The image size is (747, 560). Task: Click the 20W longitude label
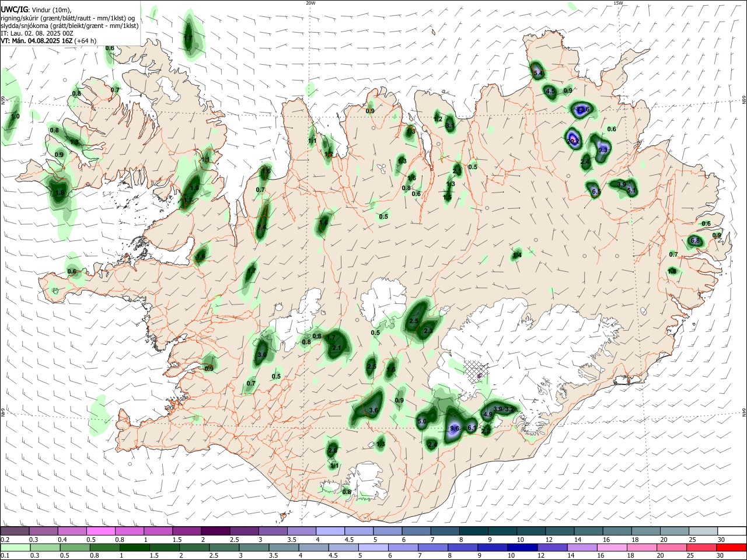[311, 3]
